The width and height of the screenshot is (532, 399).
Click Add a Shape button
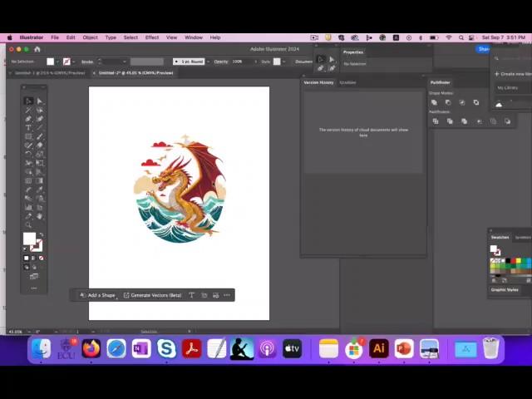pos(98,295)
